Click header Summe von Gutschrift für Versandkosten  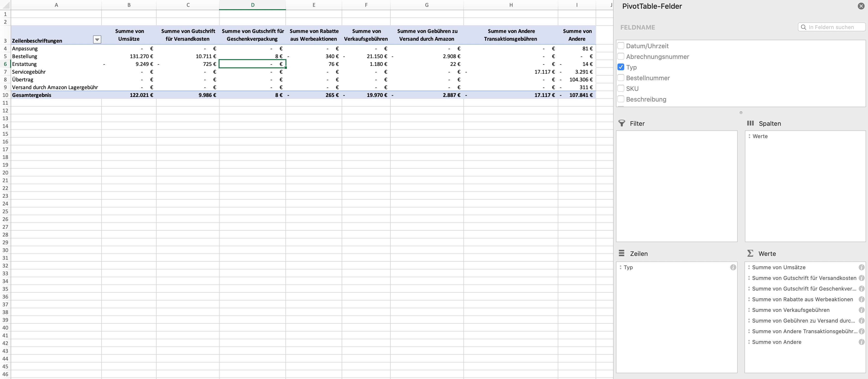pyautogui.click(x=188, y=35)
